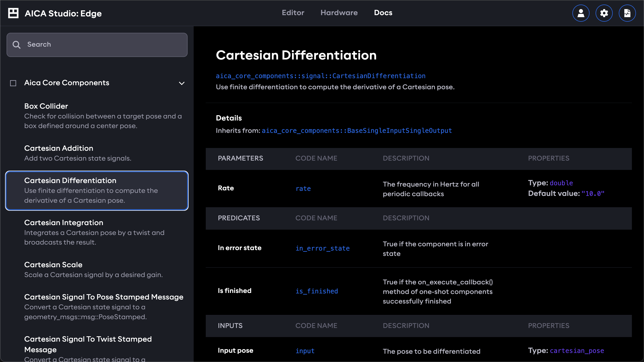Click the is_finished code name
644x362 pixels.
pyautogui.click(x=317, y=291)
